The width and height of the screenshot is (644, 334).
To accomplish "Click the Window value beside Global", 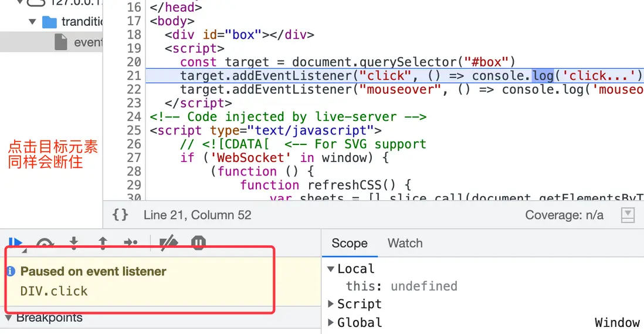I will pyautogui.click(x=617, y=323).
